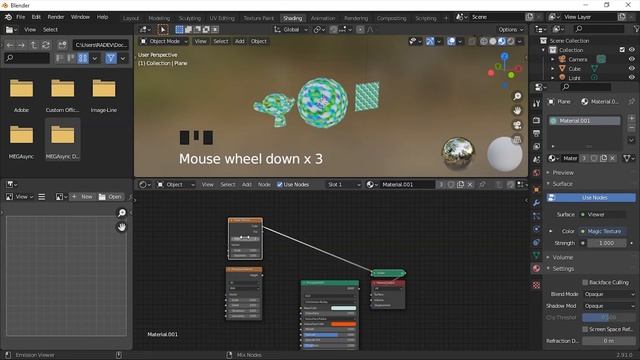640x360 pixels.
Task: Open the Node menu in node editor
Action: point(264,184)
